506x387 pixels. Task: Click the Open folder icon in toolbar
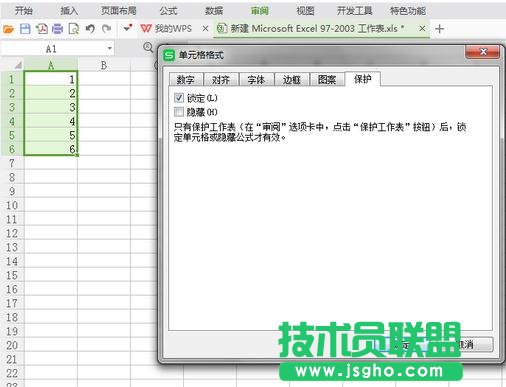coord(9,29)
